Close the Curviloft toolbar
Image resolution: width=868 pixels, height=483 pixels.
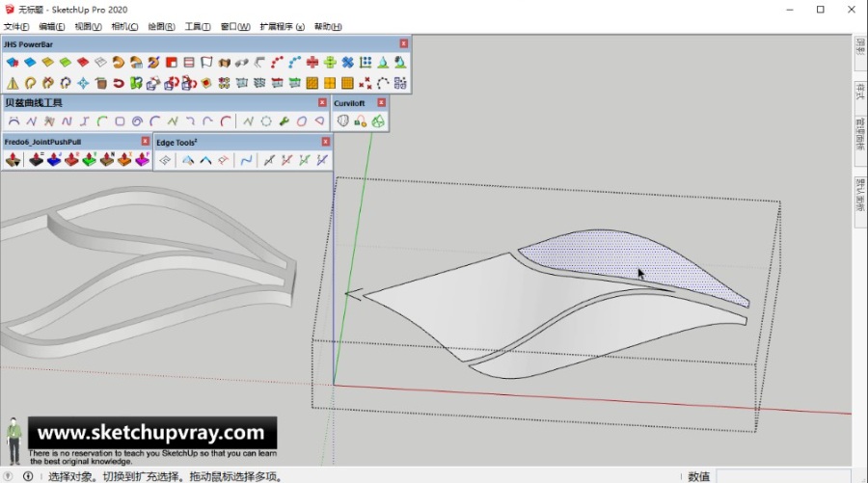pos(381,102)
